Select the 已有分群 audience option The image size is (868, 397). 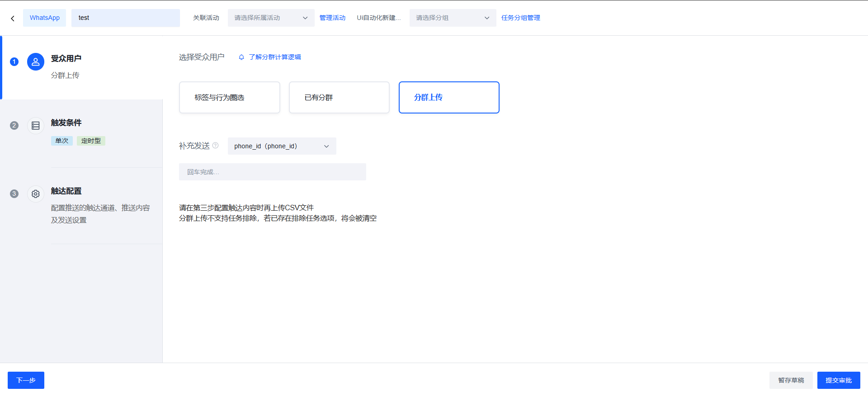[x=339, y=98]
